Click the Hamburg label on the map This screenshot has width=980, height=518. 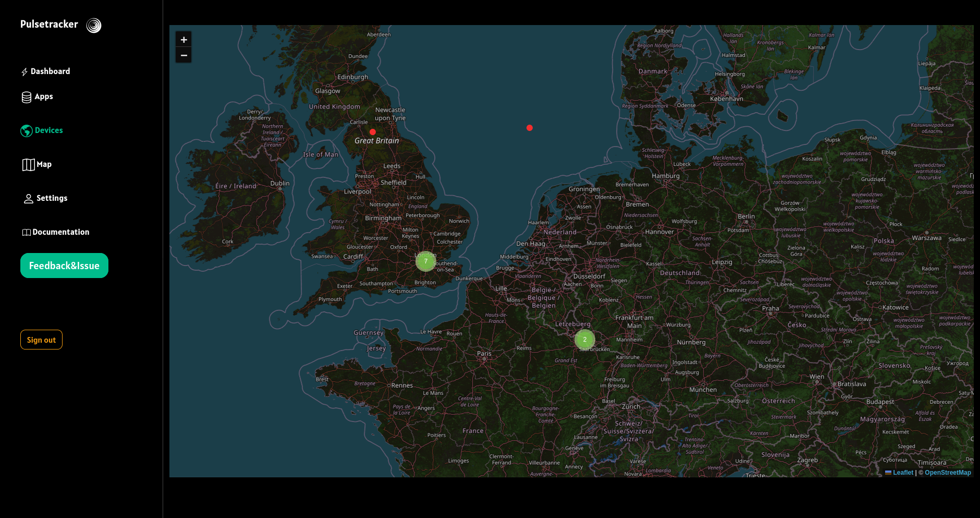(x=666, y=176)
